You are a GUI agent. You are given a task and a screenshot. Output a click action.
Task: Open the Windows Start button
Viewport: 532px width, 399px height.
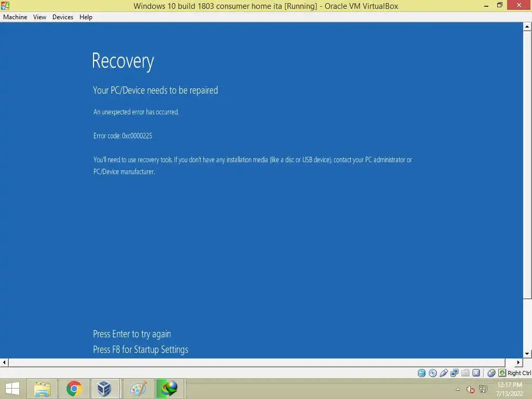point(12,389)
